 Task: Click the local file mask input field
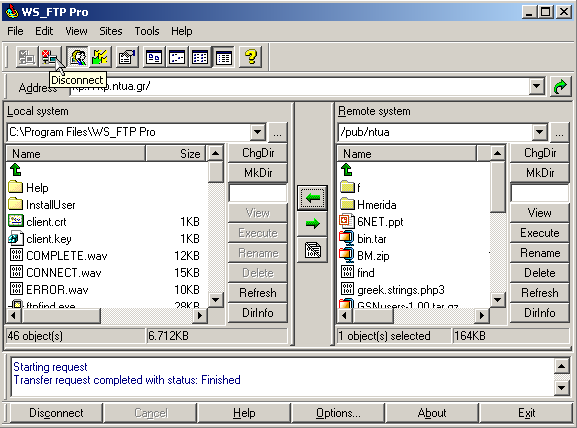point(258,193)
